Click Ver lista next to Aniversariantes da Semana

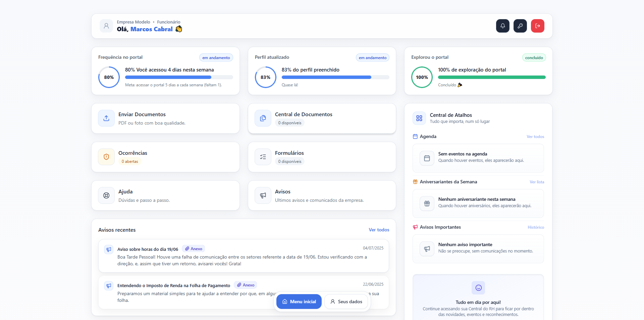(x=537, y=182)
